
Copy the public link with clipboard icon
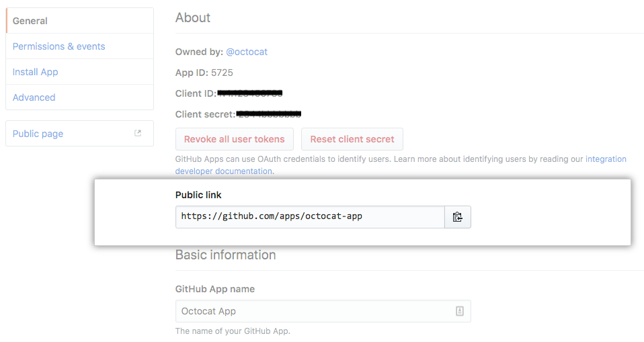pyautogui.click(x=458, y=217)
